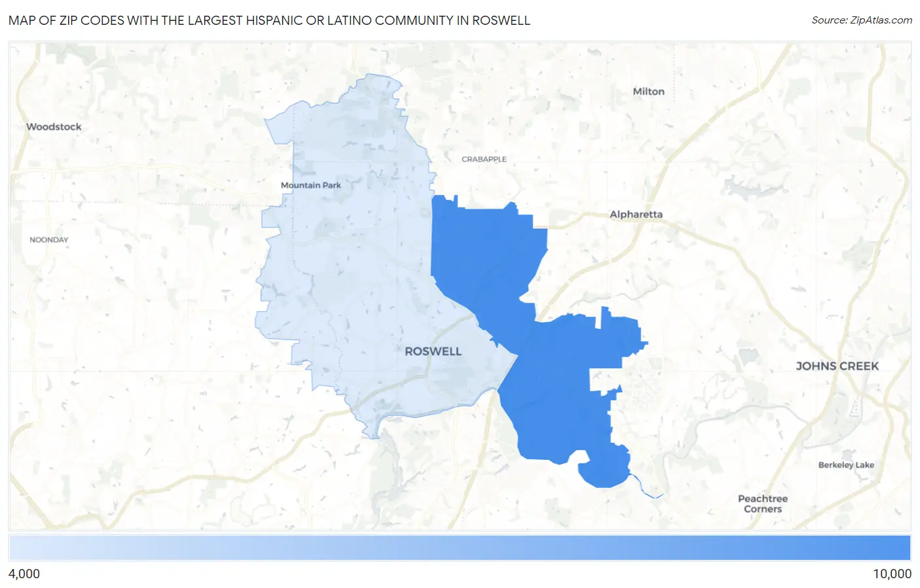This screenshot has width=920, height=588.
Task: Click the NOONDAY label
Action: point(49,240)
